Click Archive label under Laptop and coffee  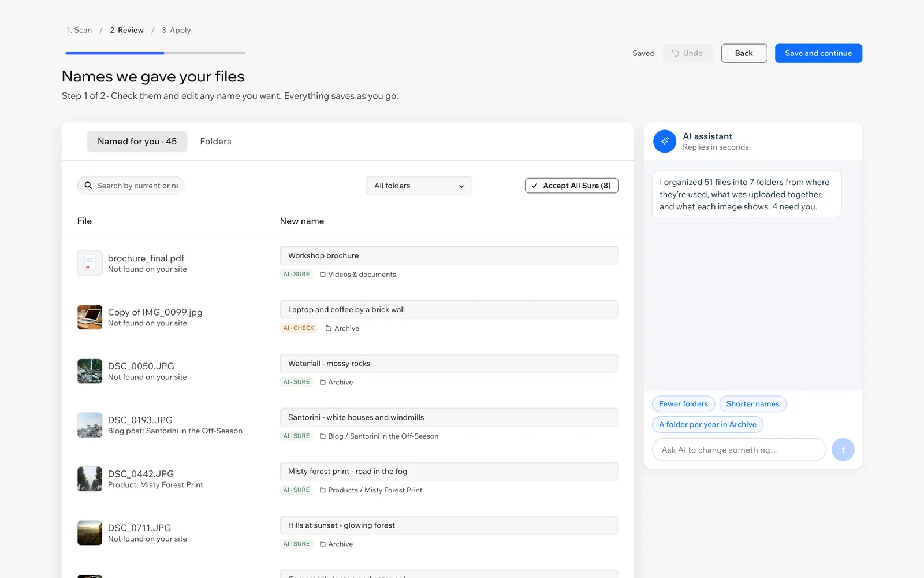[x=346, y=328]
